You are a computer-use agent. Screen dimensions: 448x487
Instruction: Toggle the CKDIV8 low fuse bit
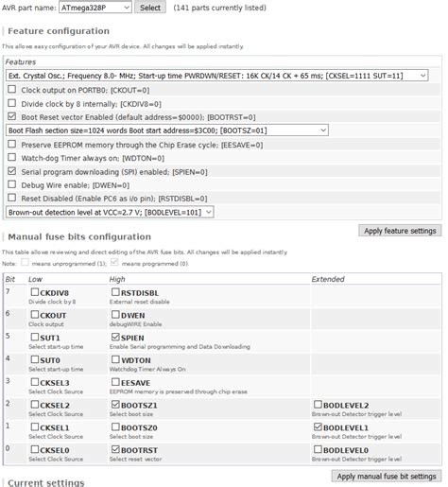(35, 292)
